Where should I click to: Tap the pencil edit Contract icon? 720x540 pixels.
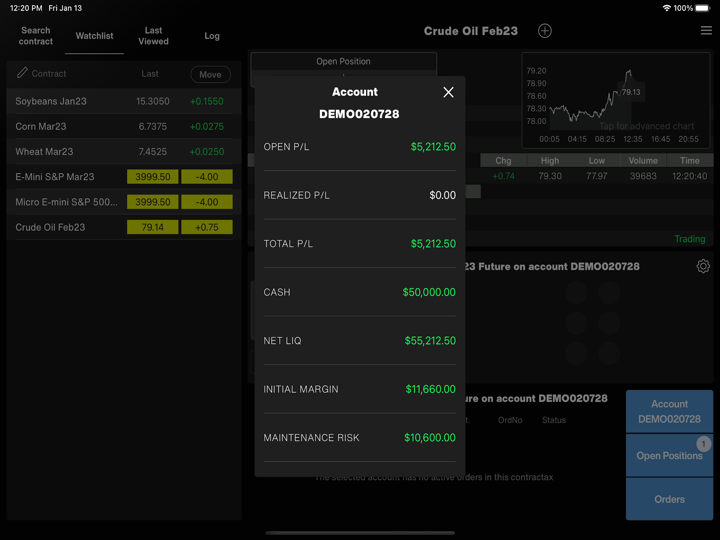tap(22, 73)
